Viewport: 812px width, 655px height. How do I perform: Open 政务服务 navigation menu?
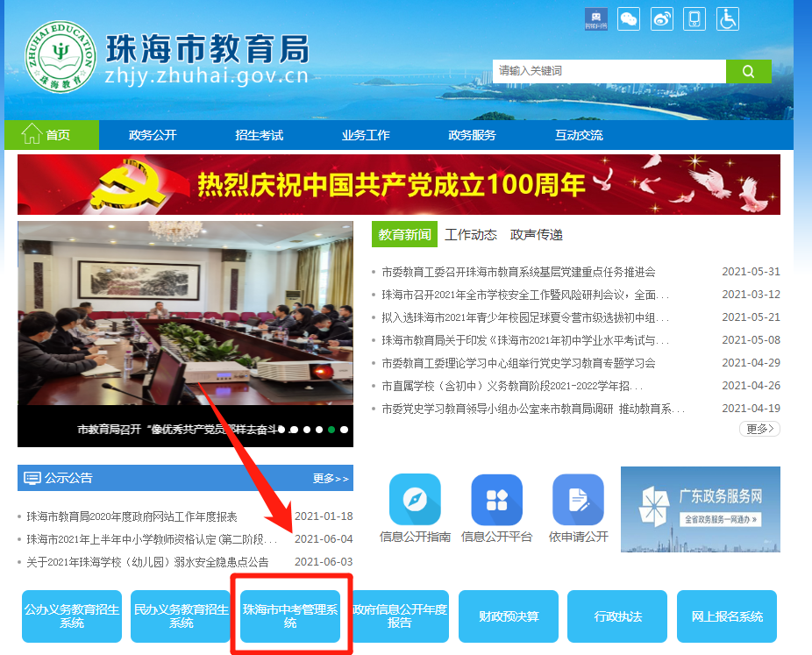point(473,135)
